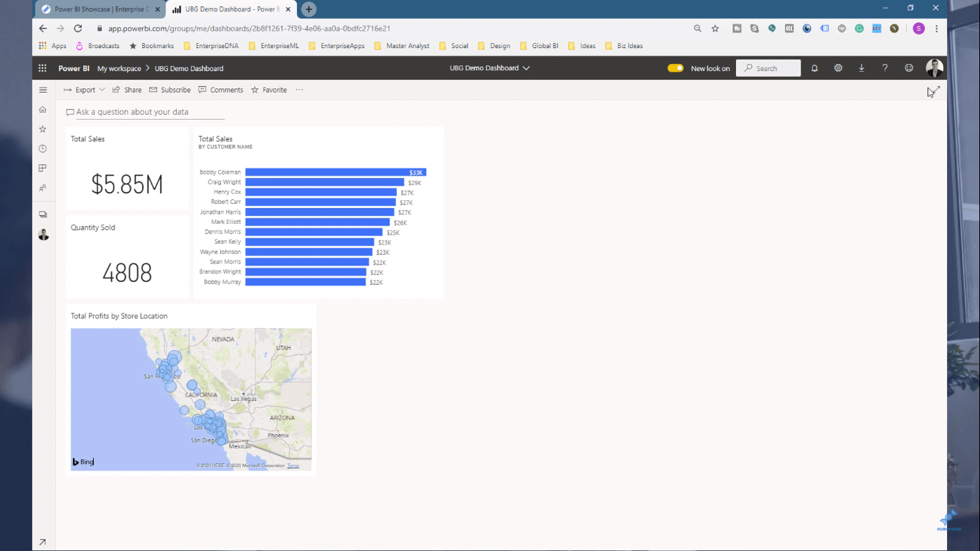Open the Power BI app launcher grid
This screenshot has height=551, width=980.
point(42,68)
